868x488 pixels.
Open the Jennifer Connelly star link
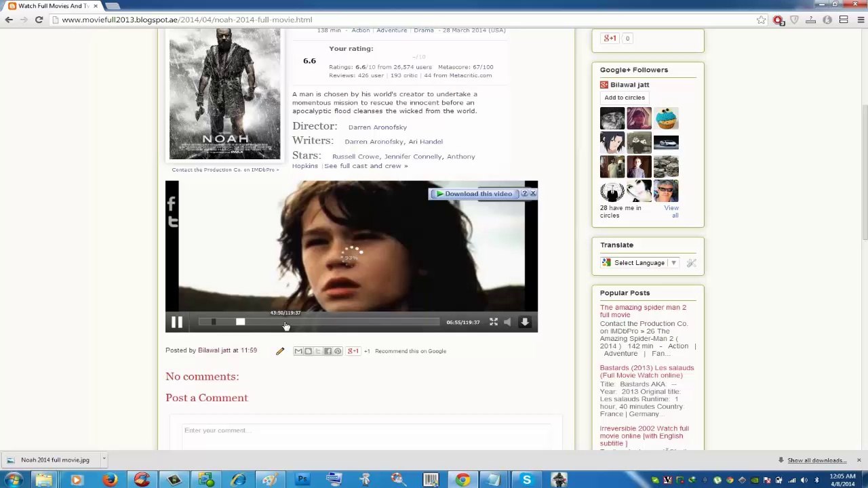413,157
